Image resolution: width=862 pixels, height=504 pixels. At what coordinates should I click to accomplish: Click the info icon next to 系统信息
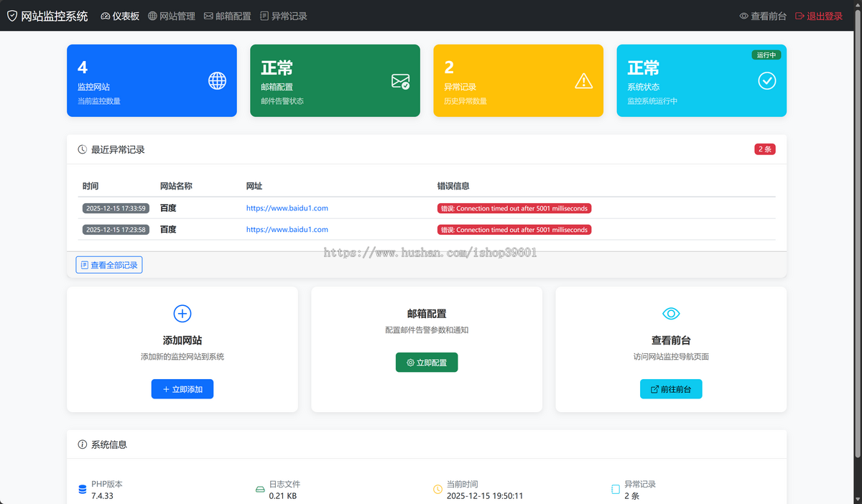point(81,444)
